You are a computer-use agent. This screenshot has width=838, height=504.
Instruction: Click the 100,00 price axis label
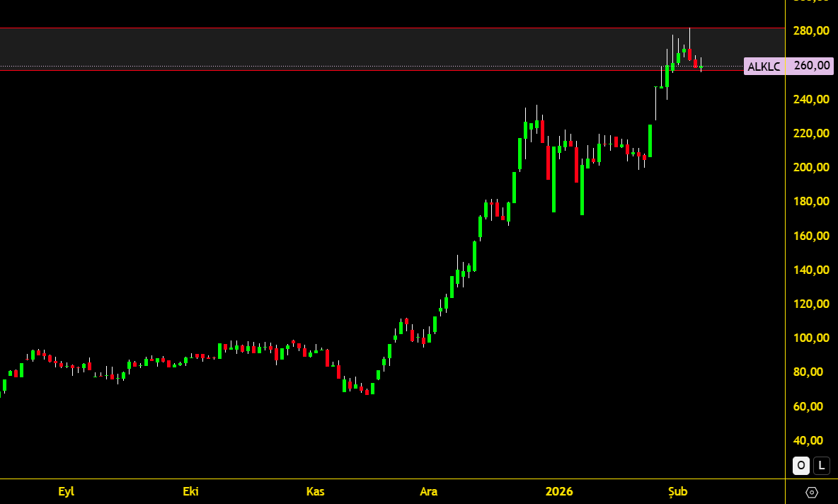point(811,338)
